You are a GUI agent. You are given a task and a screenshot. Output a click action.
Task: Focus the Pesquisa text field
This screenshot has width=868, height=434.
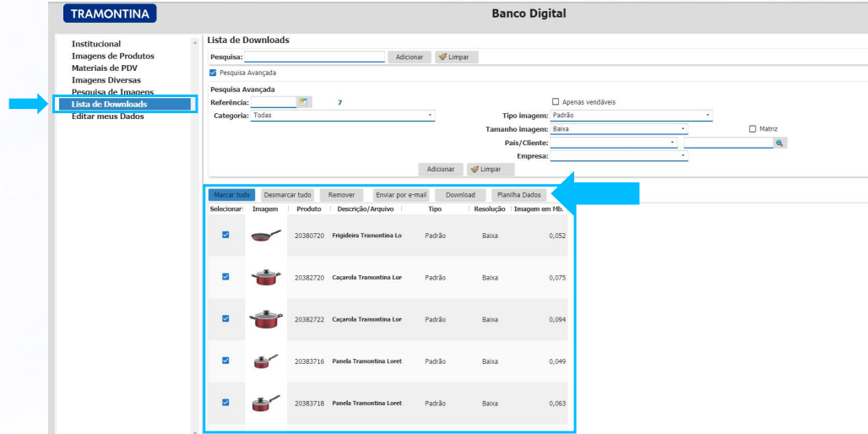[314, 57]
